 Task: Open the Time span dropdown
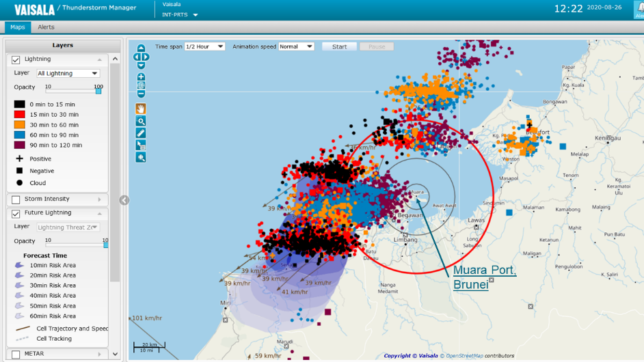[x=204, y=46]
